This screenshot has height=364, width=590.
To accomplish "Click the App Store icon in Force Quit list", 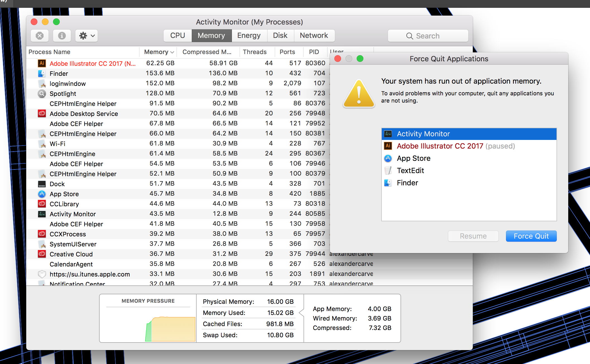I will point(388,158).
